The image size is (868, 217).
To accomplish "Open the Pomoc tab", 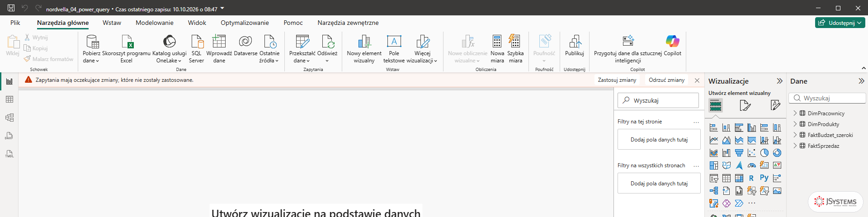I will point(293,23).
